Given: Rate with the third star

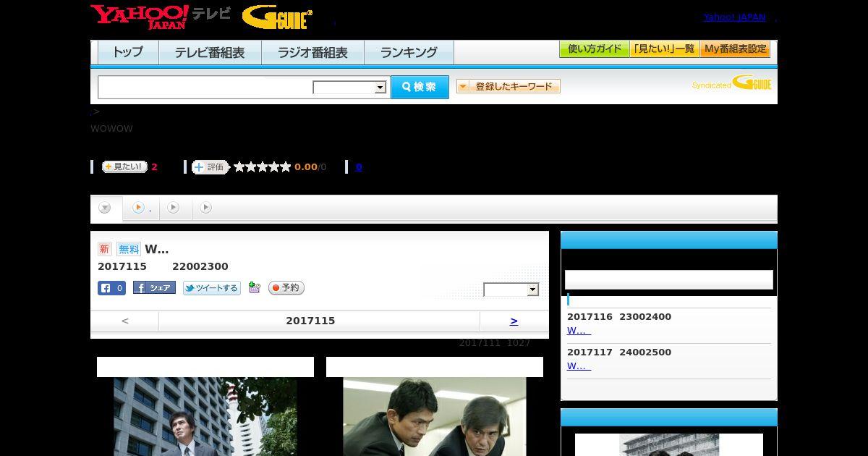Looking at the screenshot, I should (263, 167).
